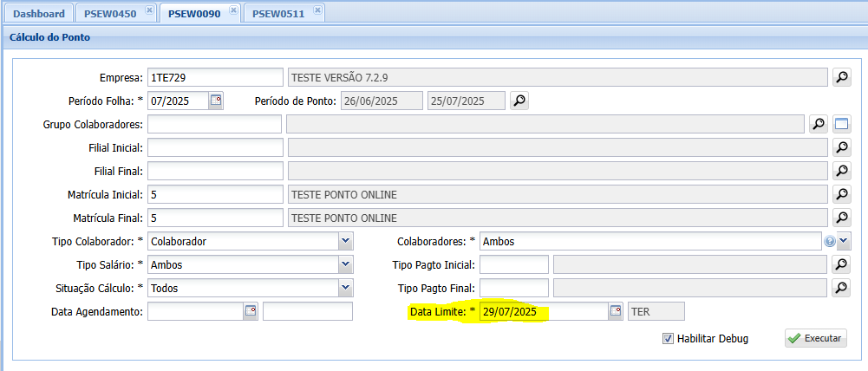This screenshot has height=371, width=868.
Task: Open the Matrícula Inicial lookup magnifier
Action: (841, 194)
